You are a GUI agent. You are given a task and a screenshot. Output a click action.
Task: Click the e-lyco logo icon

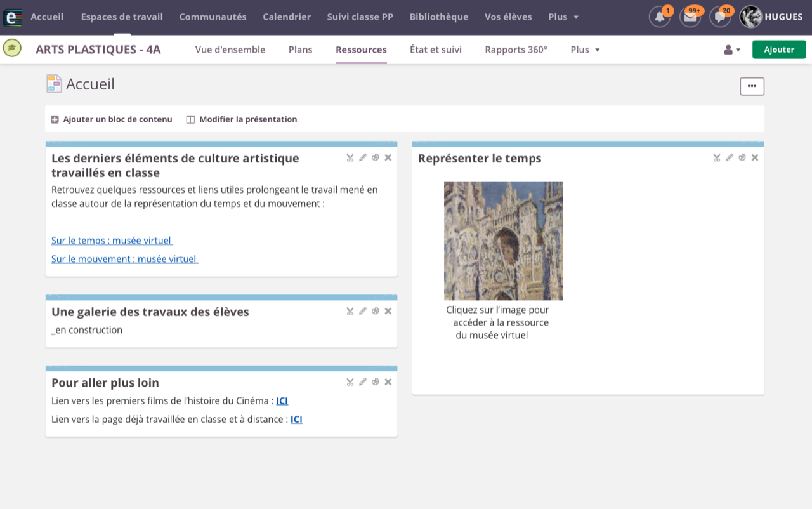click(12, 17)
